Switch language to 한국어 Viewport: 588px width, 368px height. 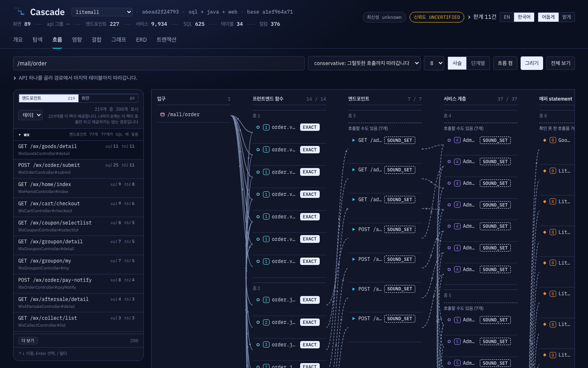pos(524,17)
